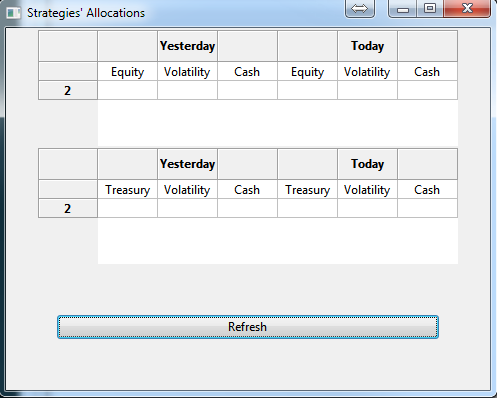Click the Refresh button
497x398 pixels.
click(248, 327)
